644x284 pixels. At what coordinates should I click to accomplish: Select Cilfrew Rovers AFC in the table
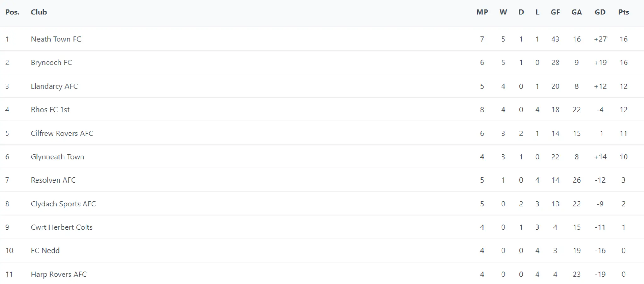pos(62,134)
